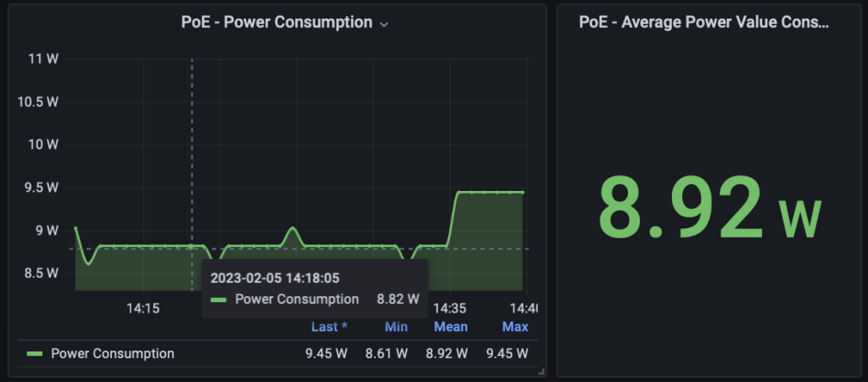The width and height of the screenshot is (868, 382).
Task: Click the 9.45 W plateau on the graph
Action: coord(490,193)
